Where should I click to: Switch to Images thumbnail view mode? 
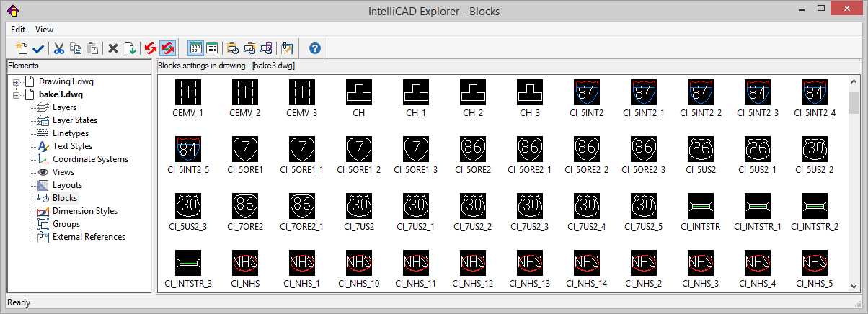click(x=195, y=48)
